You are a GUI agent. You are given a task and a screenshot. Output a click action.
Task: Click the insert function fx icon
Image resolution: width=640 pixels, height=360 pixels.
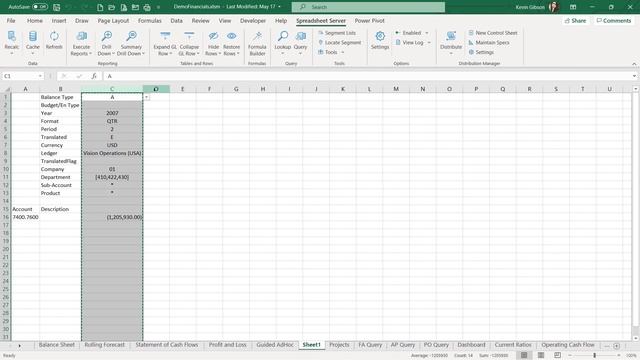pyautogui.click(x=94, y=76)
